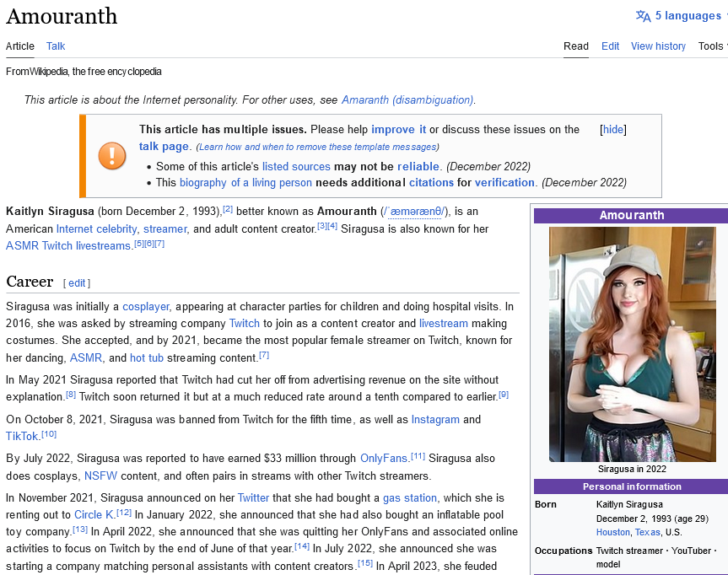Viewport: 728px width, 575px height.
Task: Open the 'gas station' link
Action: (410, 498)
